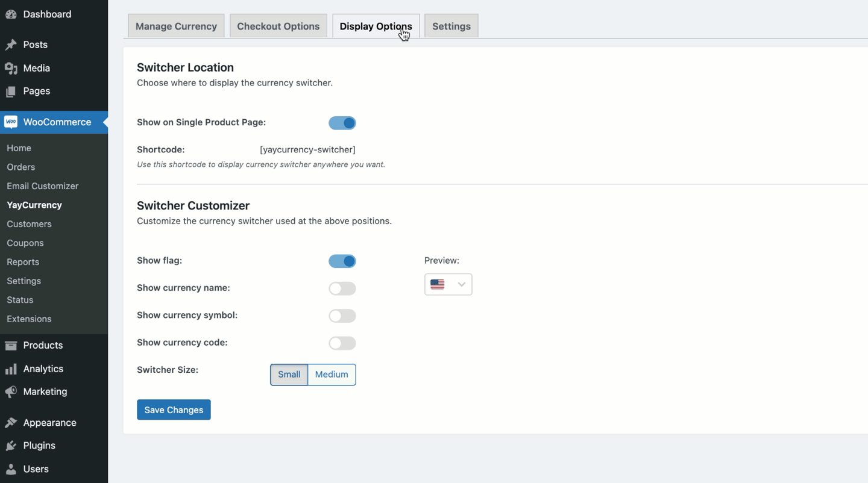Click the Analytics bar-chart icon

coord(11,369)
